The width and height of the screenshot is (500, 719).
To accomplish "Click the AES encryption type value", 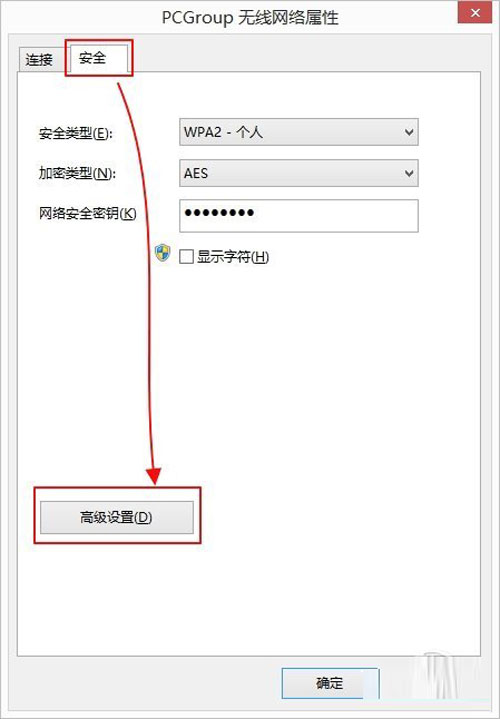I will point(196,173).
